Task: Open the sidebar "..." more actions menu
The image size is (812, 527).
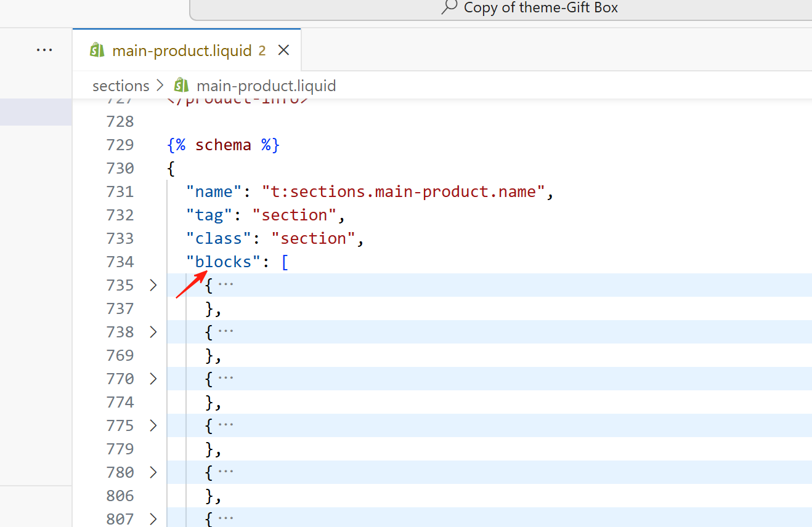Action: tap(44, 50)
